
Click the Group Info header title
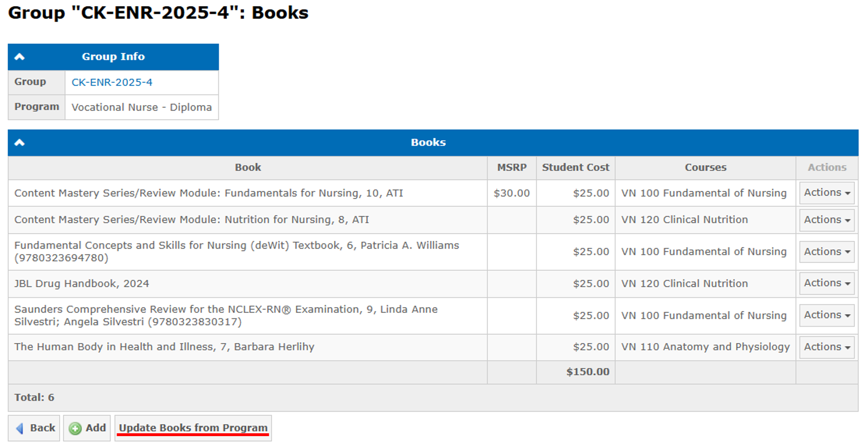pos(113,57)
